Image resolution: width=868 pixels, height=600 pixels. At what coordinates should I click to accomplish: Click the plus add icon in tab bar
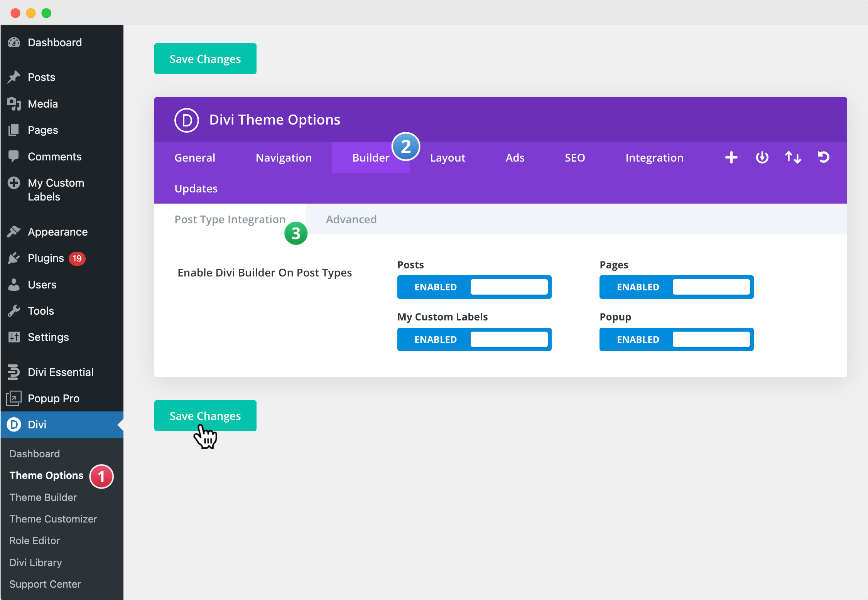pyautogui.click(x=731, y=157)
